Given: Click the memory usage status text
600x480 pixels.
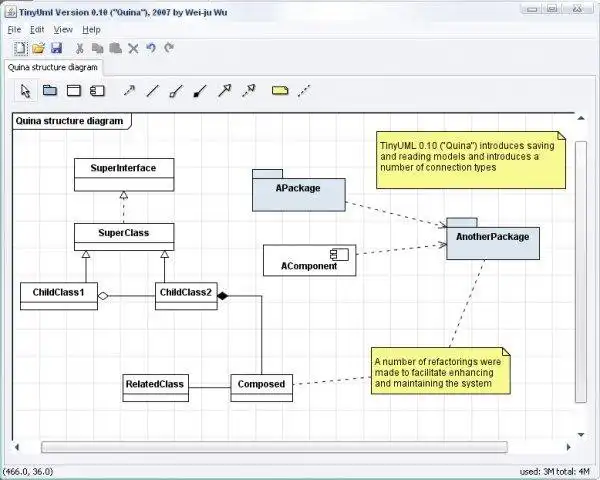Looking at the screenshot, I should (x=555, y=471).
